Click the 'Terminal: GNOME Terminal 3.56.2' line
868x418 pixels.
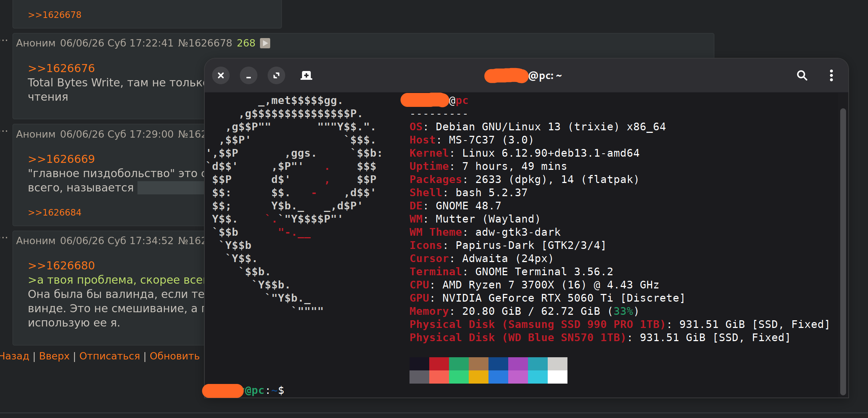[511, 272]
